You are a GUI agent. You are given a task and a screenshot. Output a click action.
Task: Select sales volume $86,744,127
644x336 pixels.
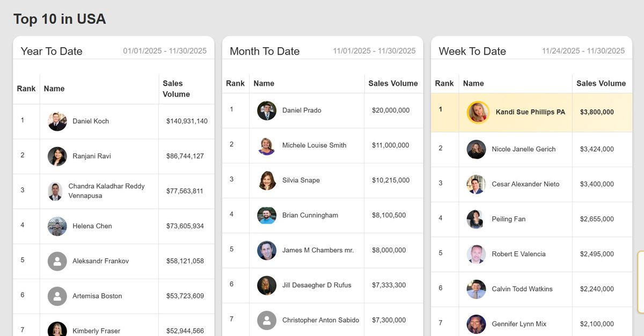pyautogui.click(x=185, y=156)
